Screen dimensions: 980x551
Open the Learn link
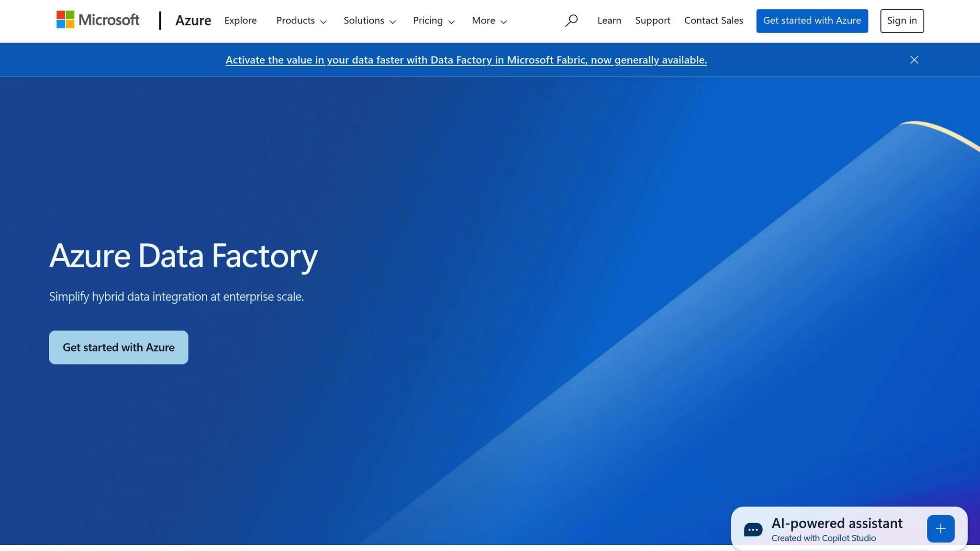point(609,21)
